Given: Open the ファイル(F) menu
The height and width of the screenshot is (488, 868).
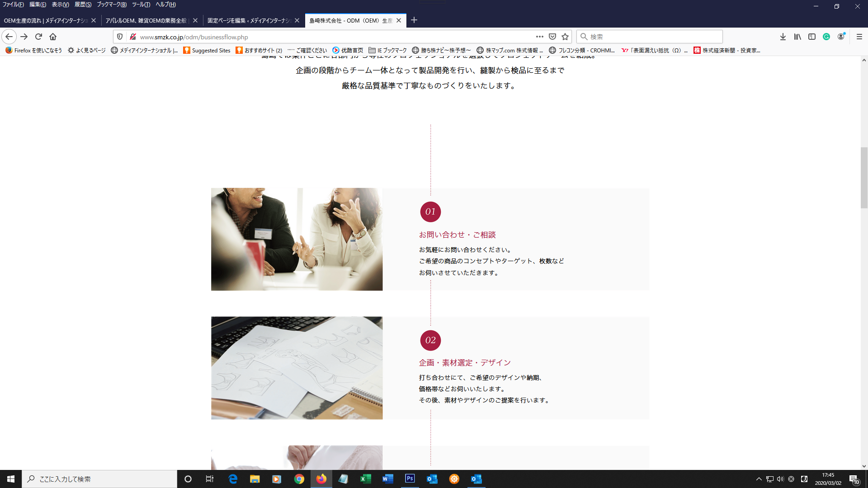Looking at the screenshot, I should (x=13, y=5).
